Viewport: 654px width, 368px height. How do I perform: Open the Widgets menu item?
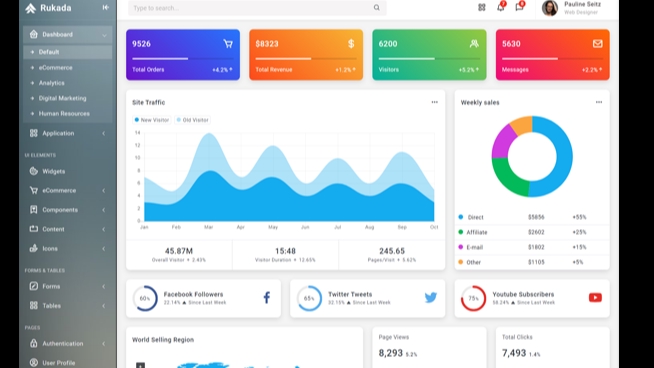68,171
